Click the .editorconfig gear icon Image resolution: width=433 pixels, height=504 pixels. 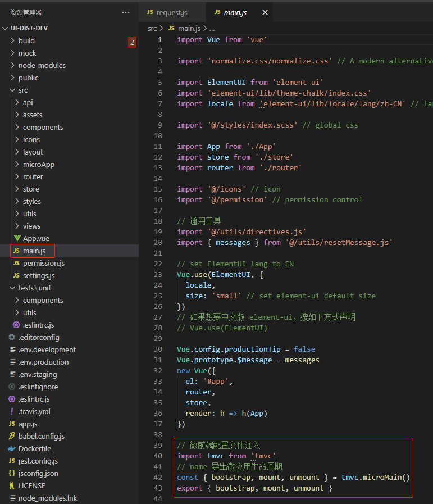coord(12,337)
